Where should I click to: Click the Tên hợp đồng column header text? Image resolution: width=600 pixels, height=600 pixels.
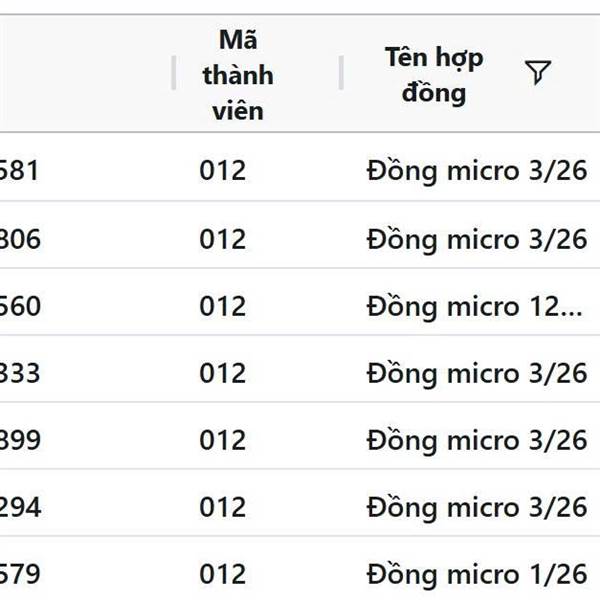[x=434, y=75]
